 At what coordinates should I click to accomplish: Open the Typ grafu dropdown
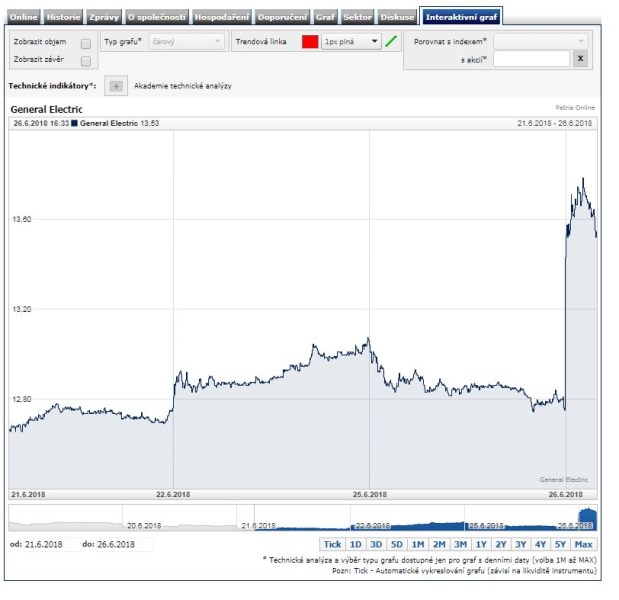(187, 42)
